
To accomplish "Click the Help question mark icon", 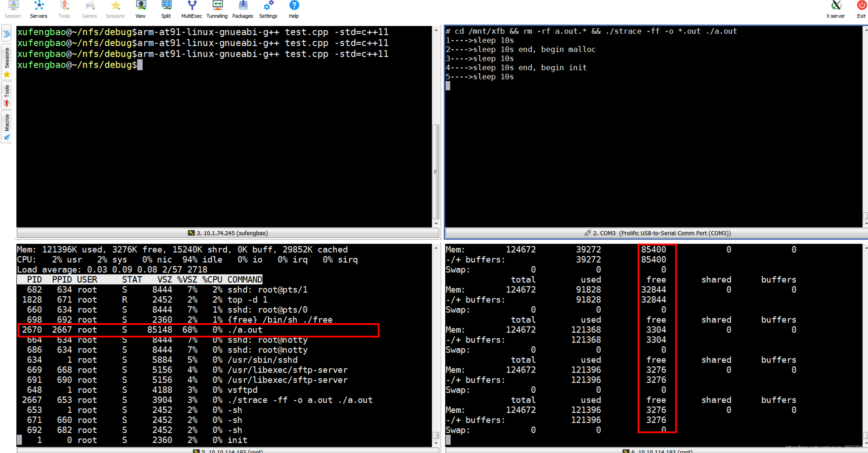I will 294,9.
